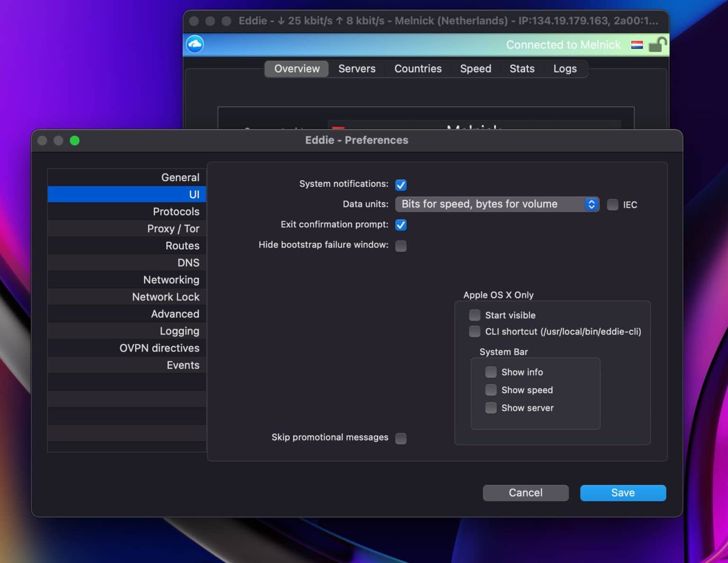
Task: Enable Hide bootstrap failure window
Action: pyautogui.click(x=400, y=246)
